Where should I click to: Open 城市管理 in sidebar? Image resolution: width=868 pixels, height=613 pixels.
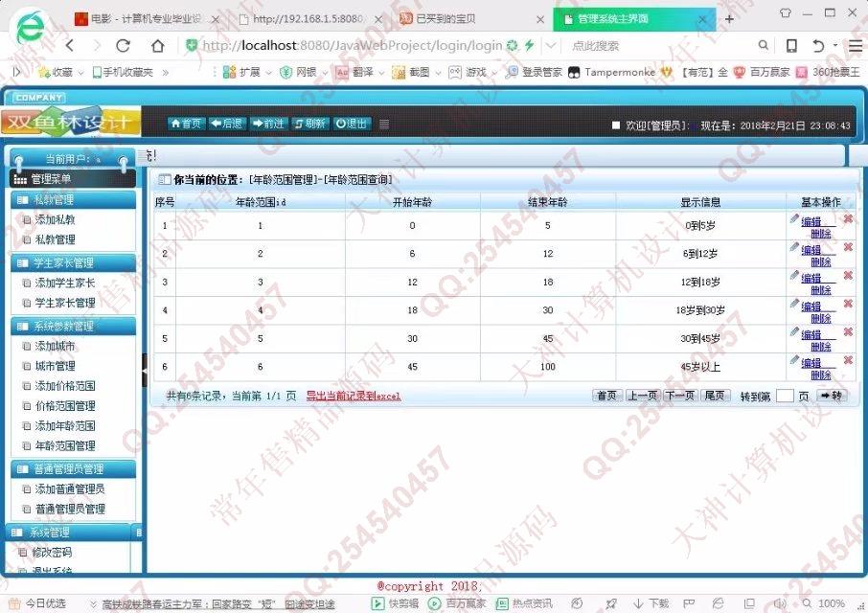pos(55,366)
